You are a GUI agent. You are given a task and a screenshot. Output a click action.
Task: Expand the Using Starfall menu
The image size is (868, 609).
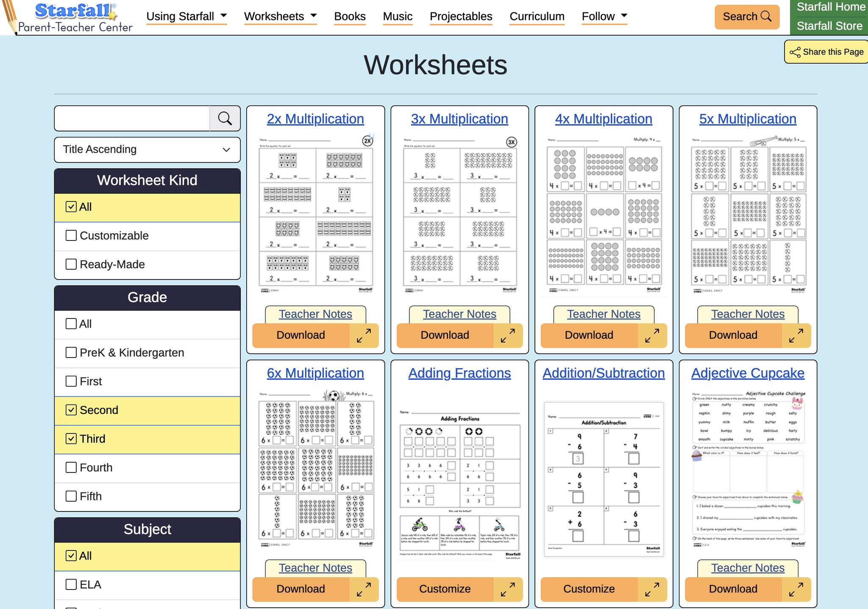coord(186,17)
